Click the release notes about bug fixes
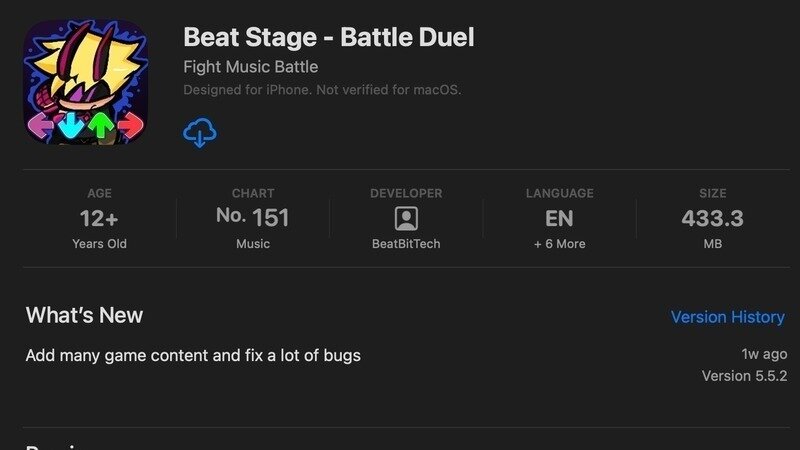This screenshot has height=450, width=800. pos(193,355)
